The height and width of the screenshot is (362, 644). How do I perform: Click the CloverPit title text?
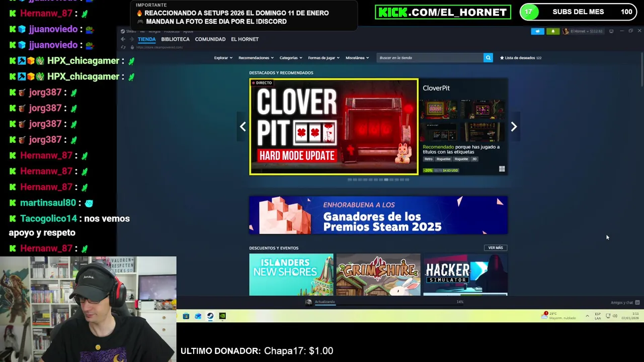(436, 88)
